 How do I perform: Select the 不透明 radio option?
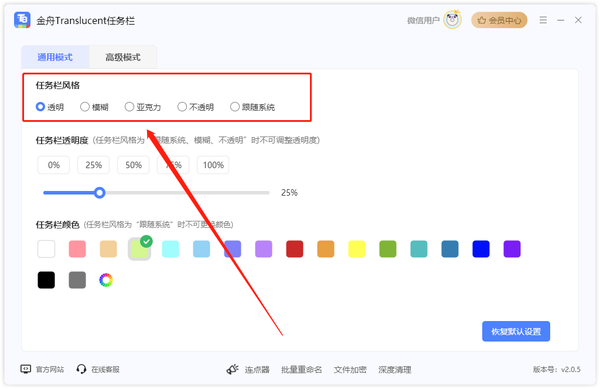pos(196,107)
